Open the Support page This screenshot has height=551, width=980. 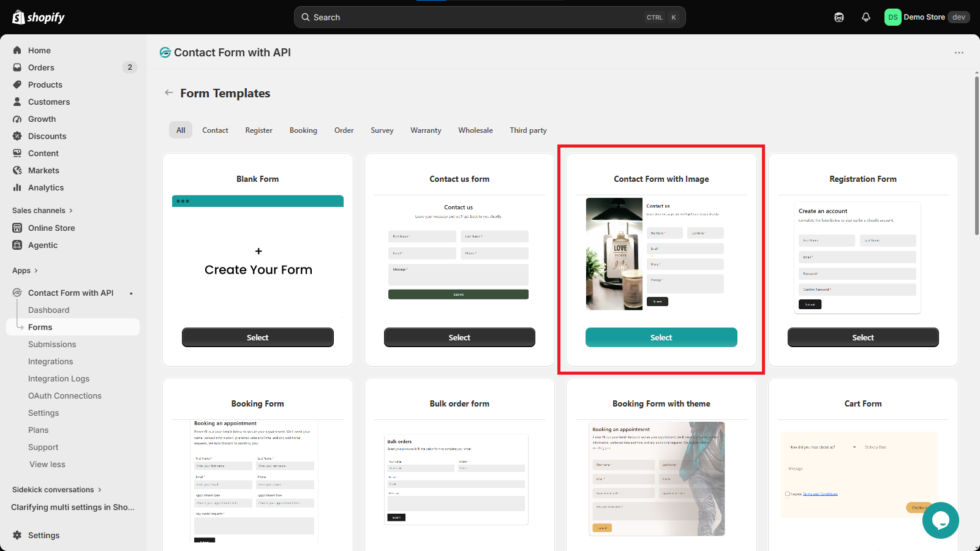[43, 447]
